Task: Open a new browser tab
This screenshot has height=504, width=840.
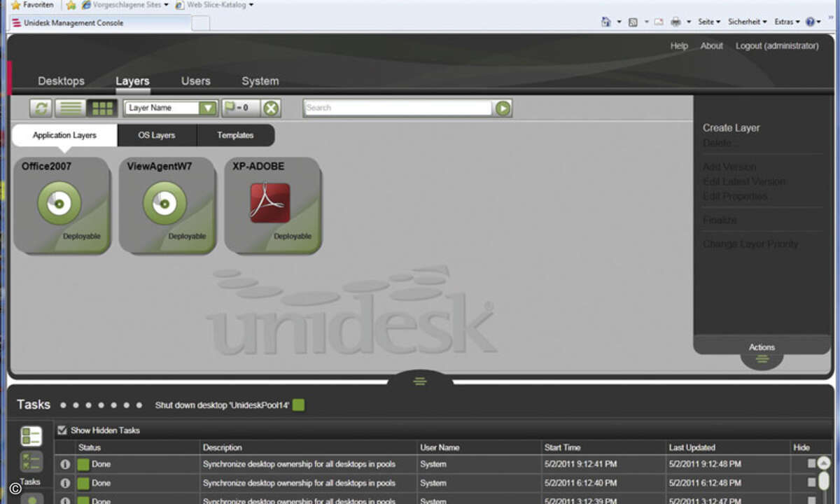Action: [200, 24]
